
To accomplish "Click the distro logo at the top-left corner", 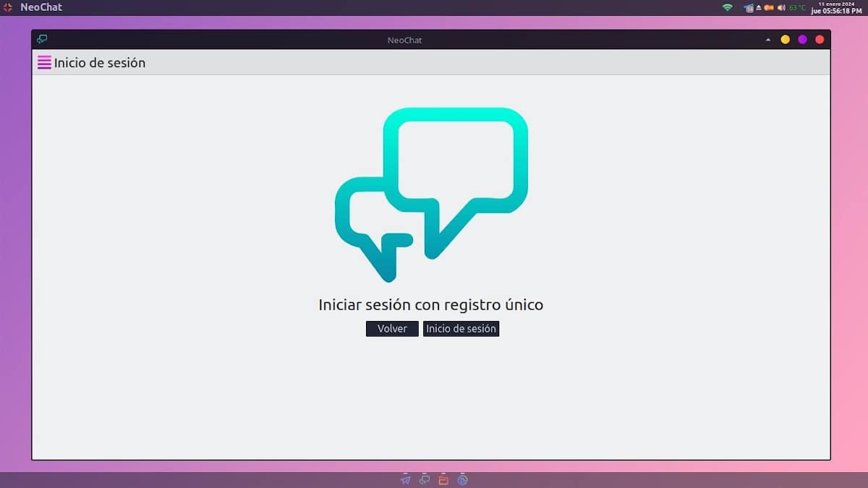I will tap(7, 7).
